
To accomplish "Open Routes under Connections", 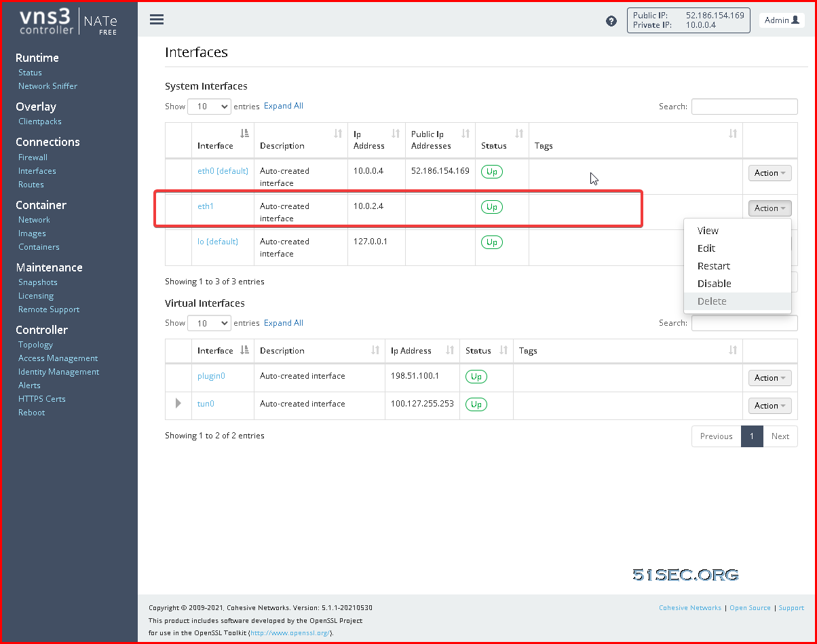I will coord(31,185).
